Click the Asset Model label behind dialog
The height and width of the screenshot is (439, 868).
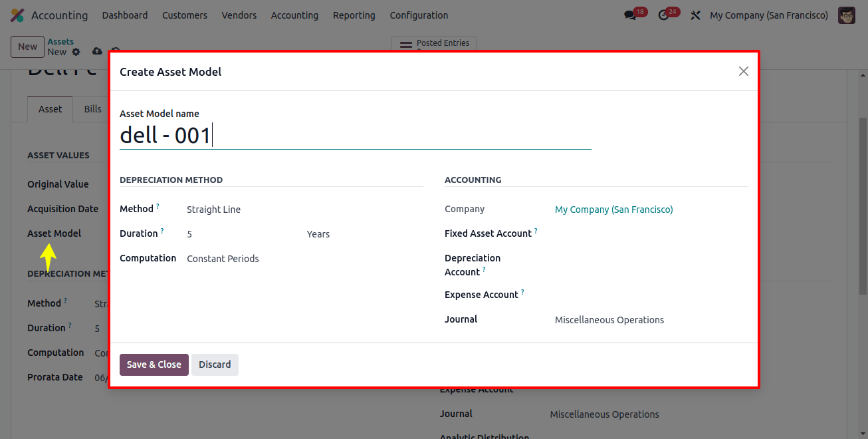click(x=54, y=233)
